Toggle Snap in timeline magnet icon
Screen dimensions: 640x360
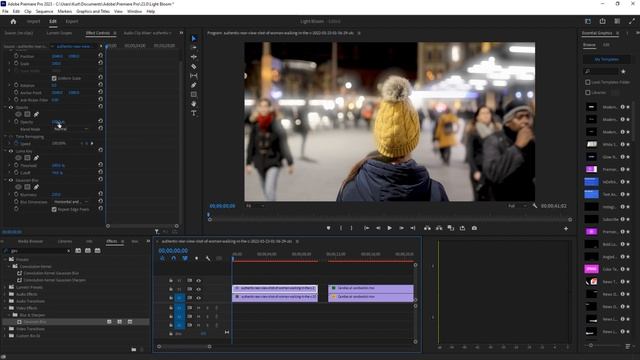[173, 258]
